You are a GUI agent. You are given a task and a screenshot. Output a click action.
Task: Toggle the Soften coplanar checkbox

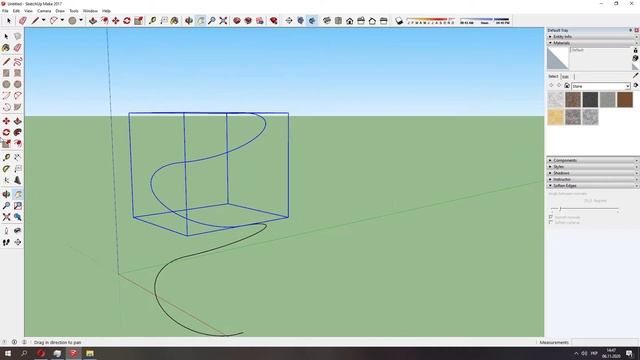[551, 222]
